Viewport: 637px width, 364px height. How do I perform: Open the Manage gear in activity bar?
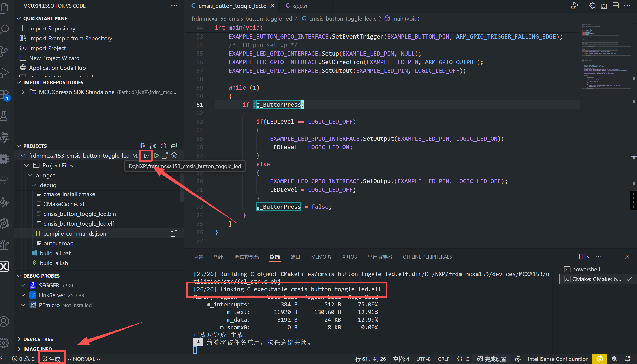pyautogui.click(x=4, y=343)
